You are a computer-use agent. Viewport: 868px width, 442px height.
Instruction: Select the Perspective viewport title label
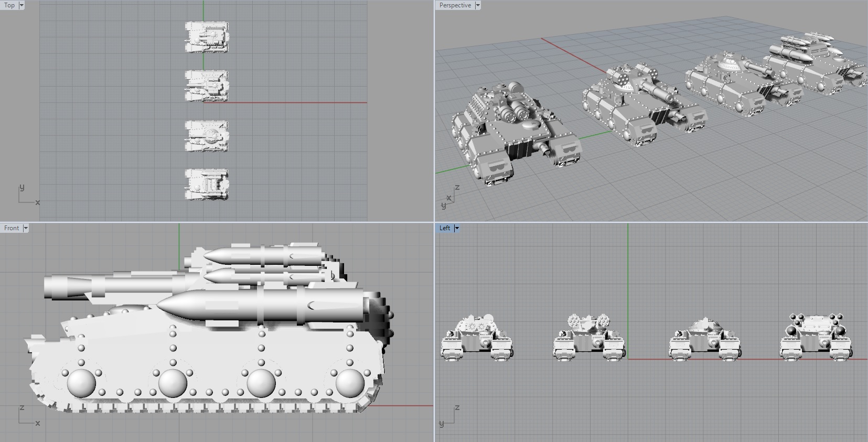[x=455, y=5]
